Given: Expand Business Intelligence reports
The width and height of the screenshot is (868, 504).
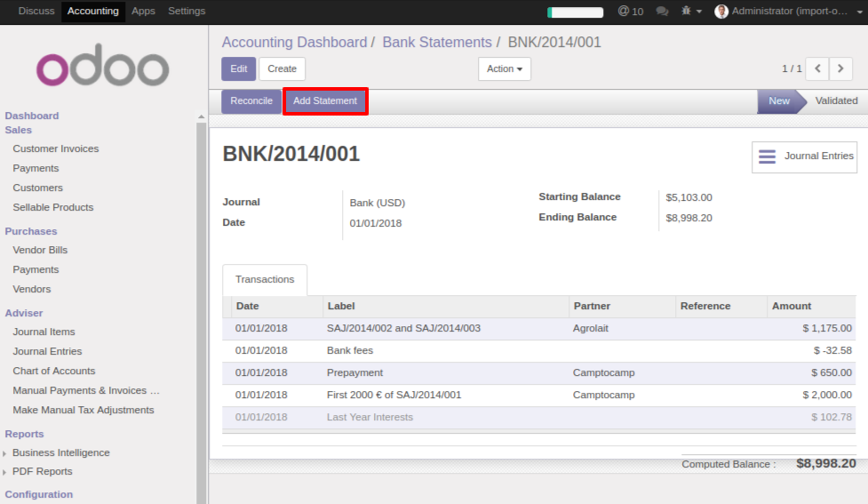Looking at the screenshot, I should point(60,452).
